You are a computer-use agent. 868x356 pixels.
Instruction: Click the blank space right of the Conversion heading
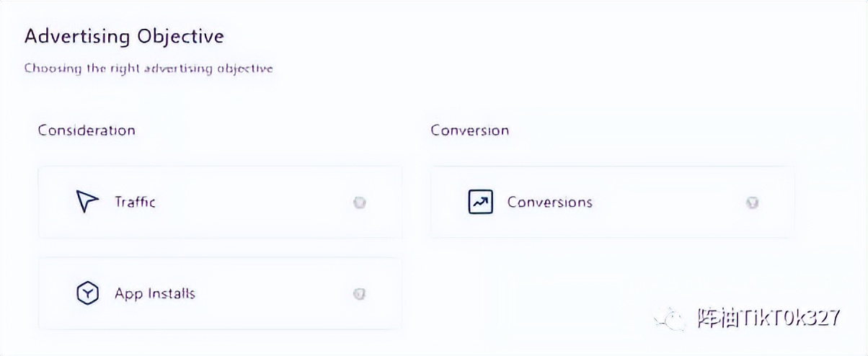[x=649, y=130]
